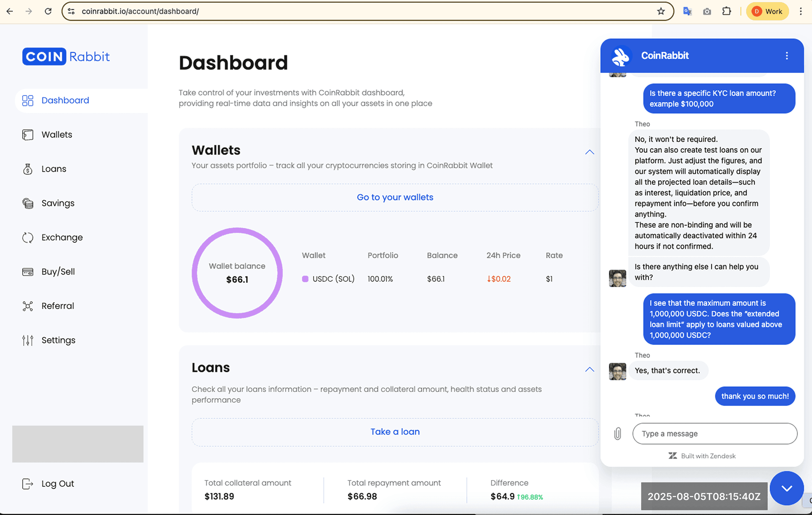Open Referral via network icon
The image size is (812, 515).
(x=28, y=306)
